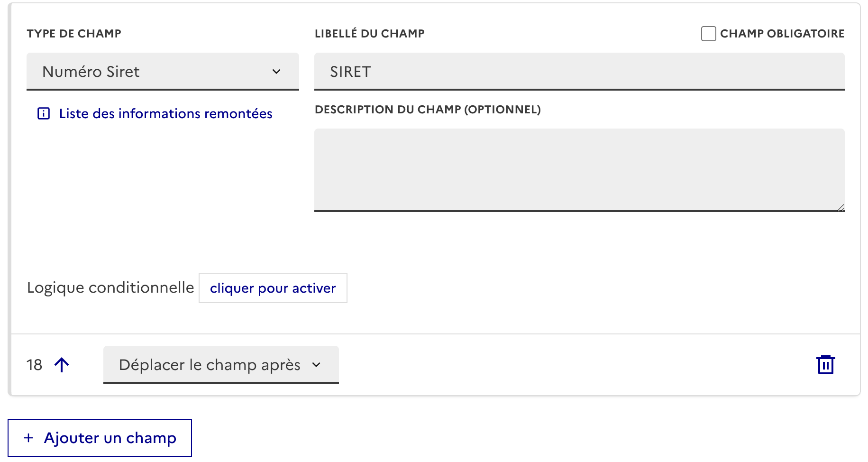Viewport: 868px width, 462px height.
Task: Click inside the empty field description textarea
Action: (x=579, y=169)
